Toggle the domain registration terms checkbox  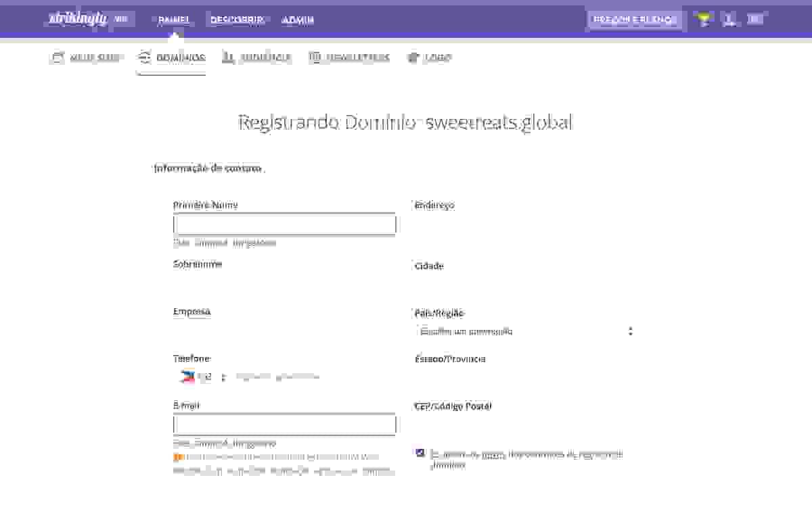420,453
